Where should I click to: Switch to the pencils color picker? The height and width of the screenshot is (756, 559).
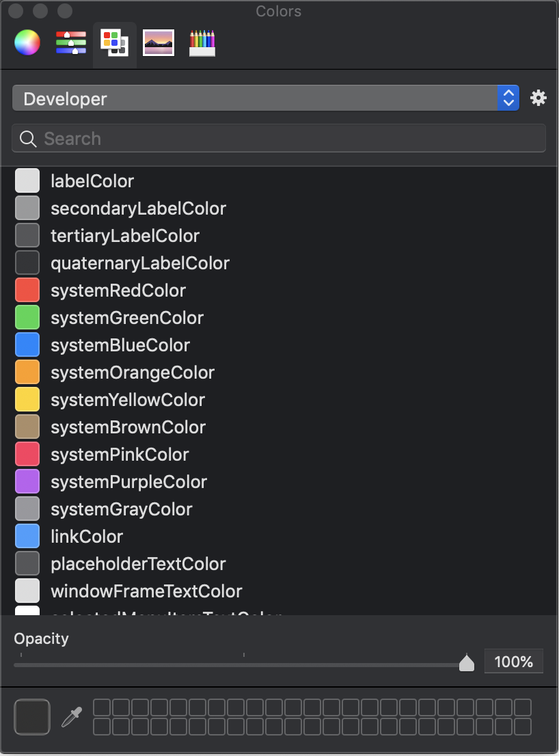click(202, 42)
